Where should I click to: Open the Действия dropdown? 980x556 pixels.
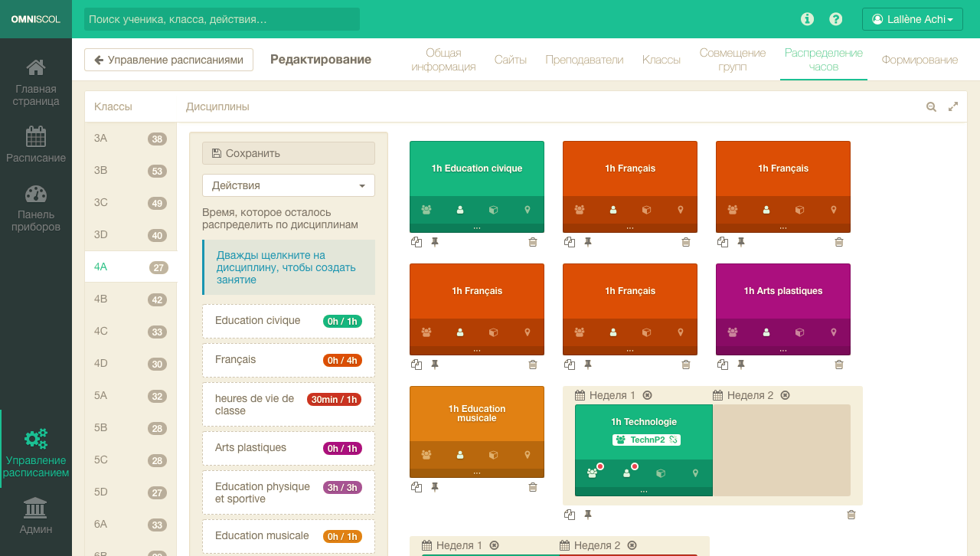pyautogui.click(x=289, y=185)
